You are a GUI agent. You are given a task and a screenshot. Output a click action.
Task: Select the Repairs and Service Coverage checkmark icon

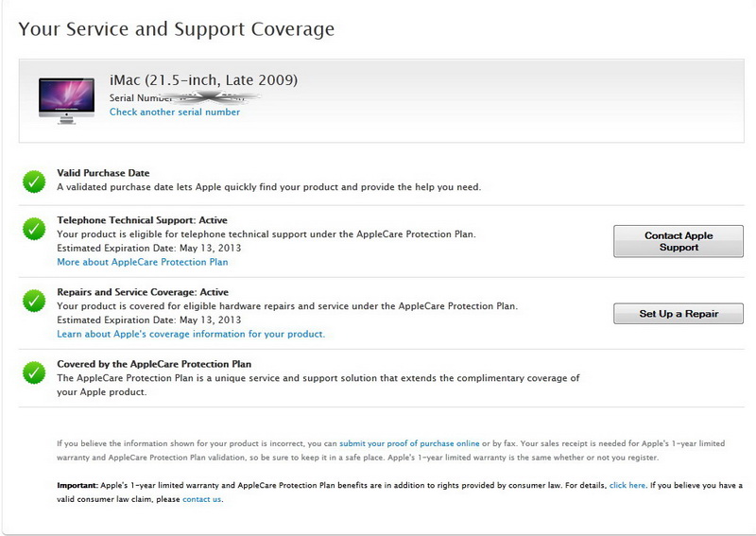pos(34,301)
